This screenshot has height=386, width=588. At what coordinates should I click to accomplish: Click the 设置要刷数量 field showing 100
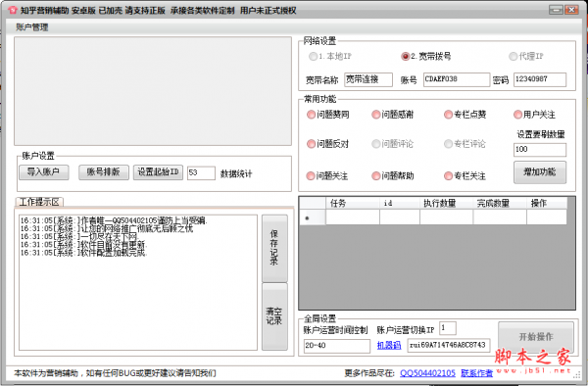click(x=540, y=150)
